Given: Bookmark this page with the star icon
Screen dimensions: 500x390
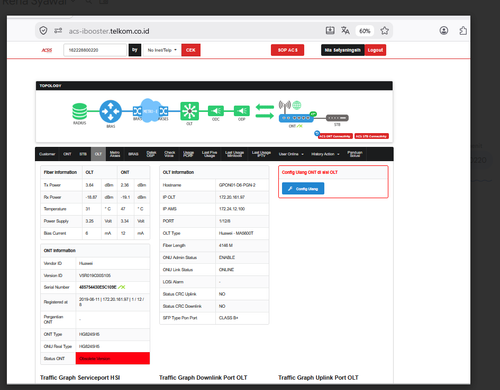Looking at the screenshot, I should point(384,31).
